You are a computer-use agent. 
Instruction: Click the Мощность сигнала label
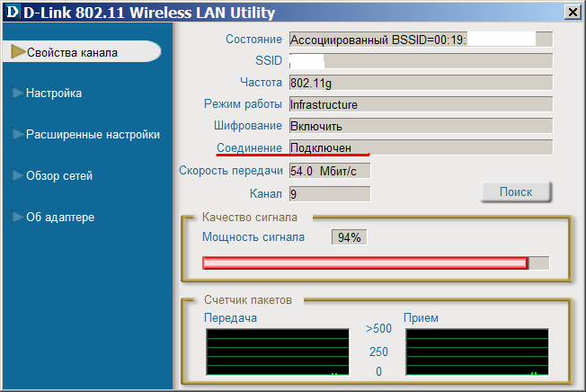(253, 237)
